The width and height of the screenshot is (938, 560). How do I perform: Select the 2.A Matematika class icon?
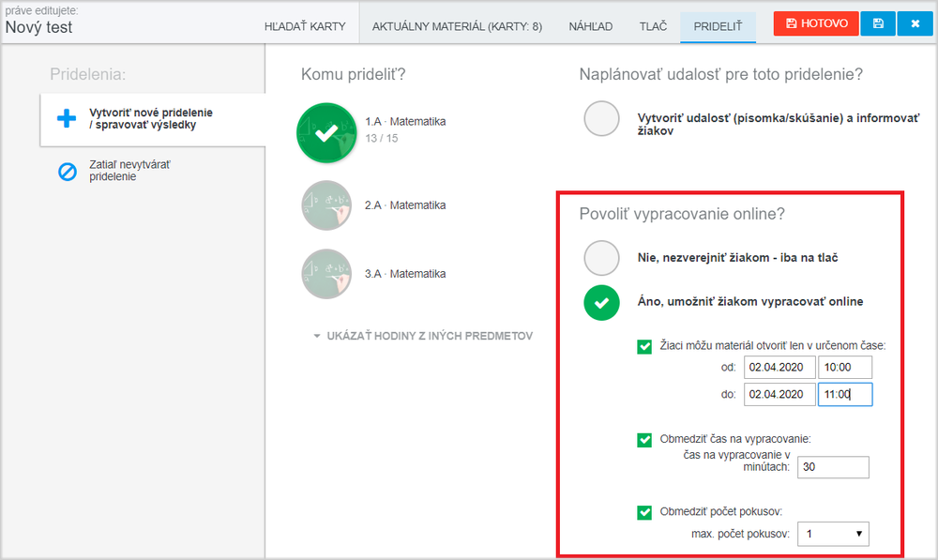(x=326, y=205)
